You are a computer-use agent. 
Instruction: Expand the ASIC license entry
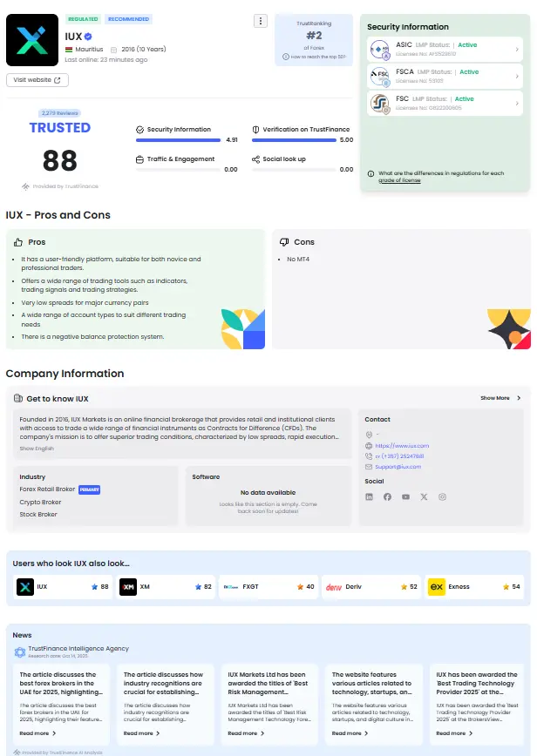tap(445, 49)
